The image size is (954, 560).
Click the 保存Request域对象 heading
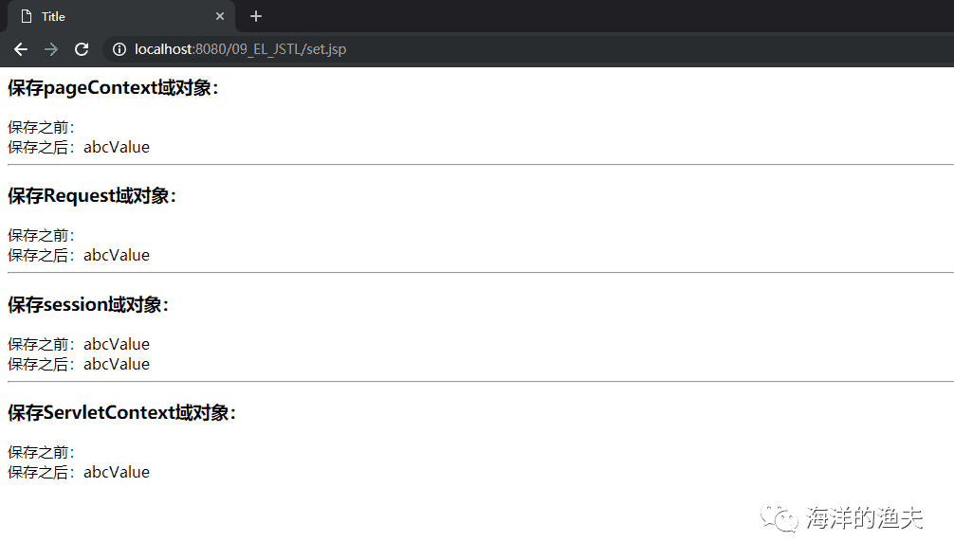[x=93, y=196]
